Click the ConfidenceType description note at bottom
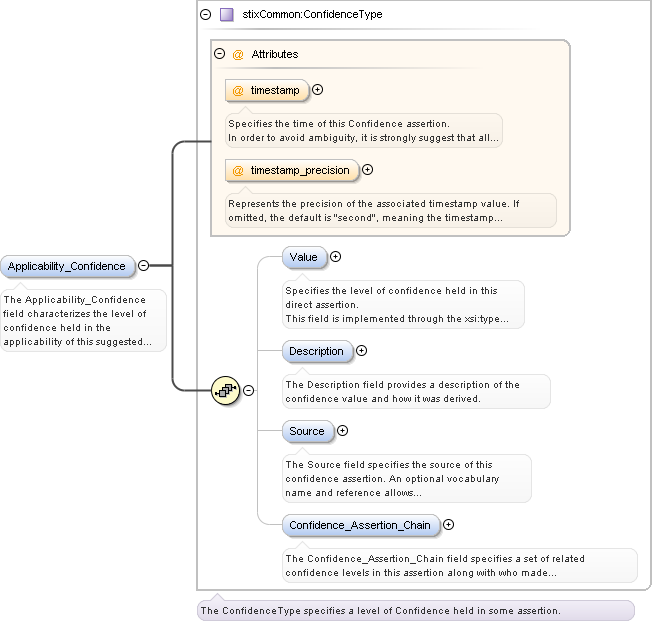This screenshot has height=624, width=653. click(416, 611)
